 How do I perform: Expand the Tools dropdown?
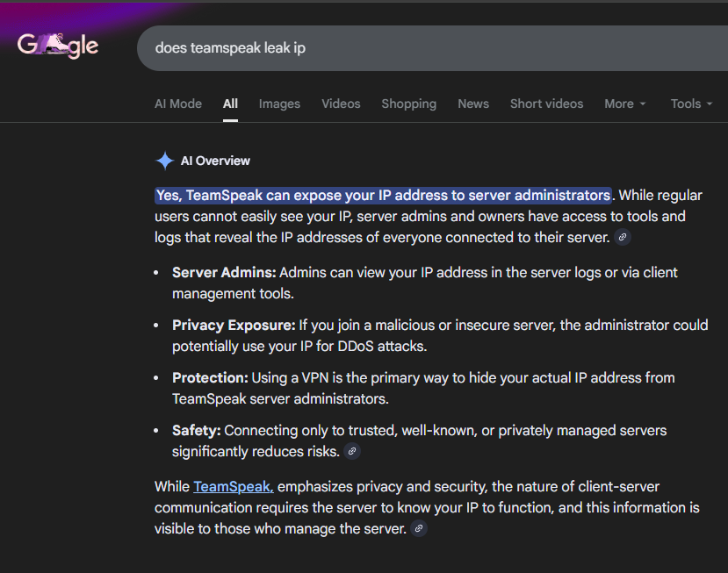[x=691, y=104]
